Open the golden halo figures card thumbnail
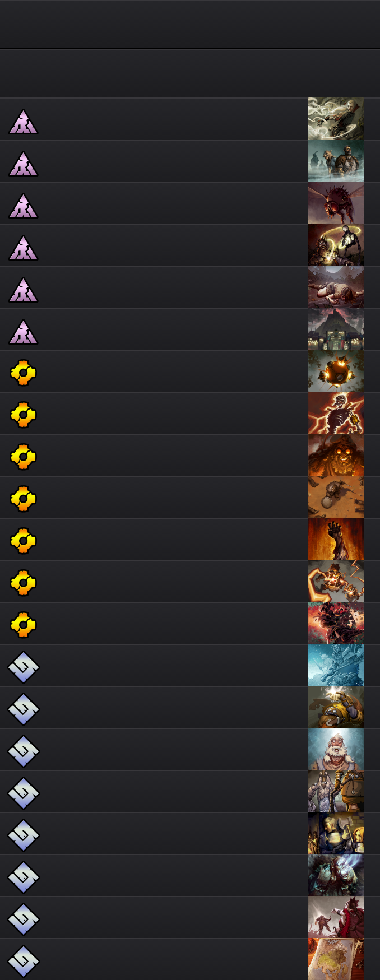 [336, 245]
